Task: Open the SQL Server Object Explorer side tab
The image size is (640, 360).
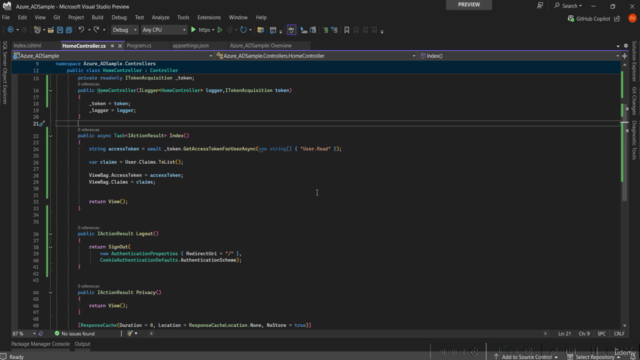Action: point(4,72)
